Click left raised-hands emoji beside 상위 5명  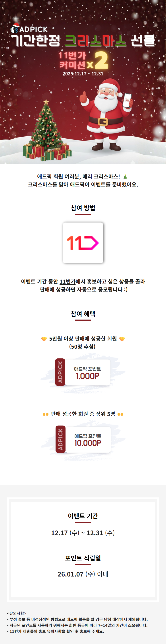click(45, 414)
